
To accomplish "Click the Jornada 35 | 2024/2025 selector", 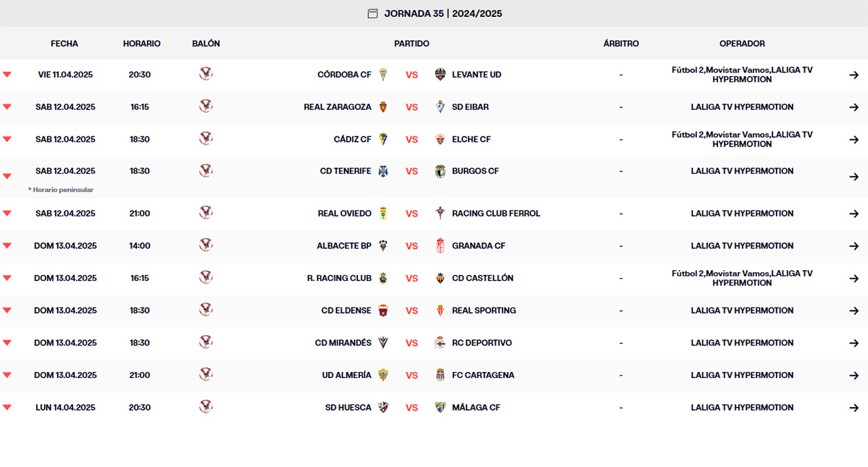I will [443, 14].
